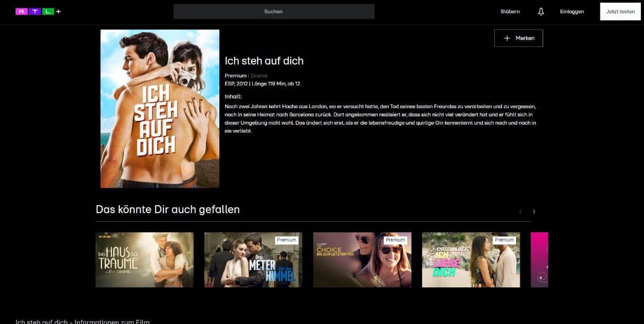Show previous recommendations with left arrow
Viewport: 644px width, 324px height.
pos(520,212)
